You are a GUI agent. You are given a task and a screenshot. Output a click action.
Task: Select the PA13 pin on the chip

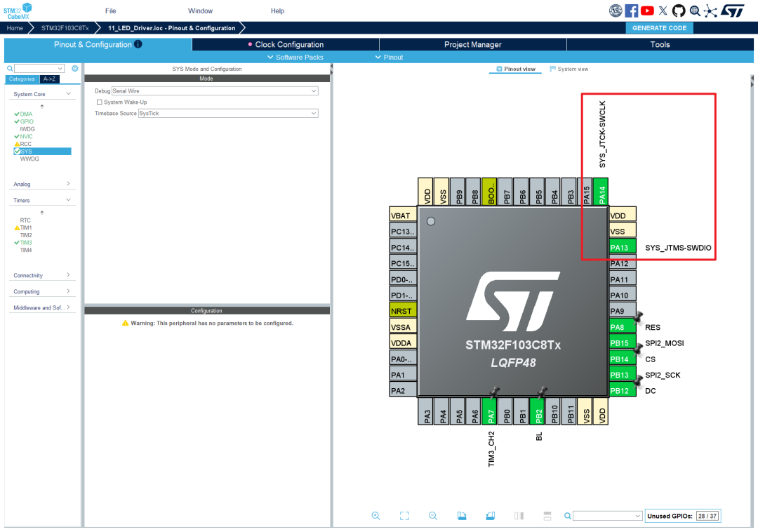[622, 247]
